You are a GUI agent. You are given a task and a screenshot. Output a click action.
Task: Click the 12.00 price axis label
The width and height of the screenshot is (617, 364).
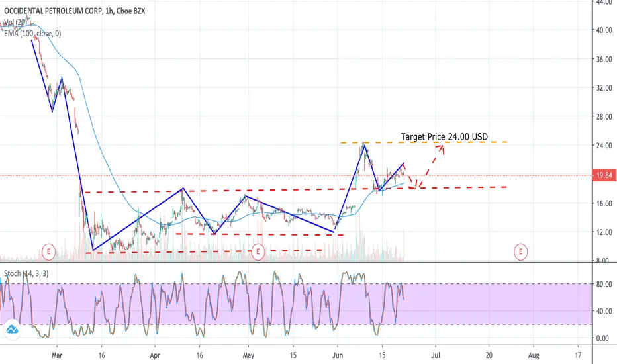coord(604,232)
